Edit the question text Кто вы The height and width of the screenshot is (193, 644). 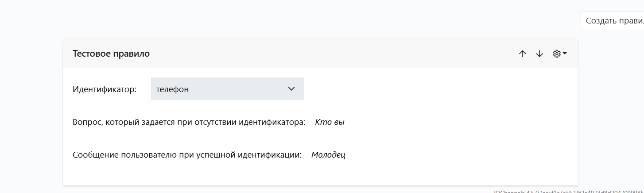330,122
